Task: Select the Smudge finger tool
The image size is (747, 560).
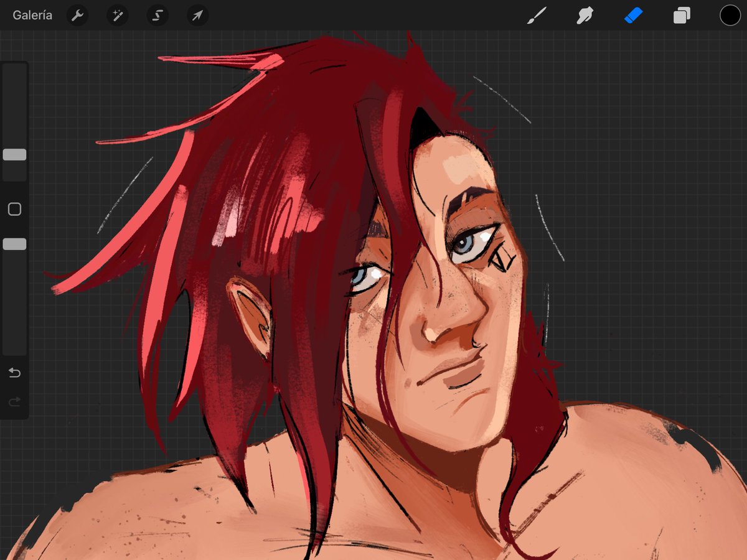Action: pyautogui.click(x=585, y=16)
